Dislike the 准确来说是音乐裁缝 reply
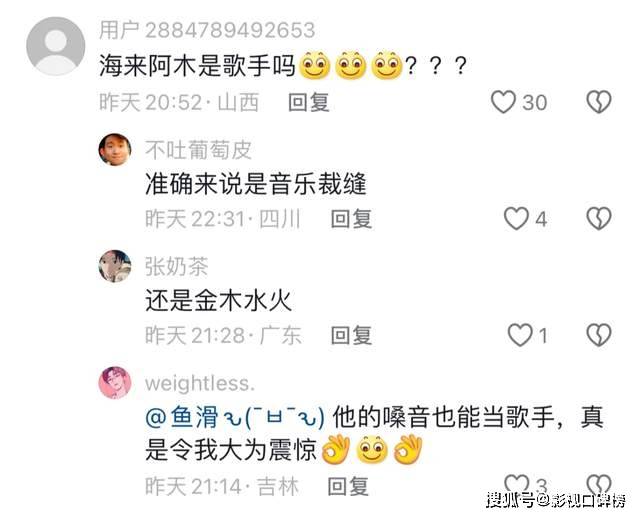The height and width of the screenshot is (517, 640). click(599, 218)
